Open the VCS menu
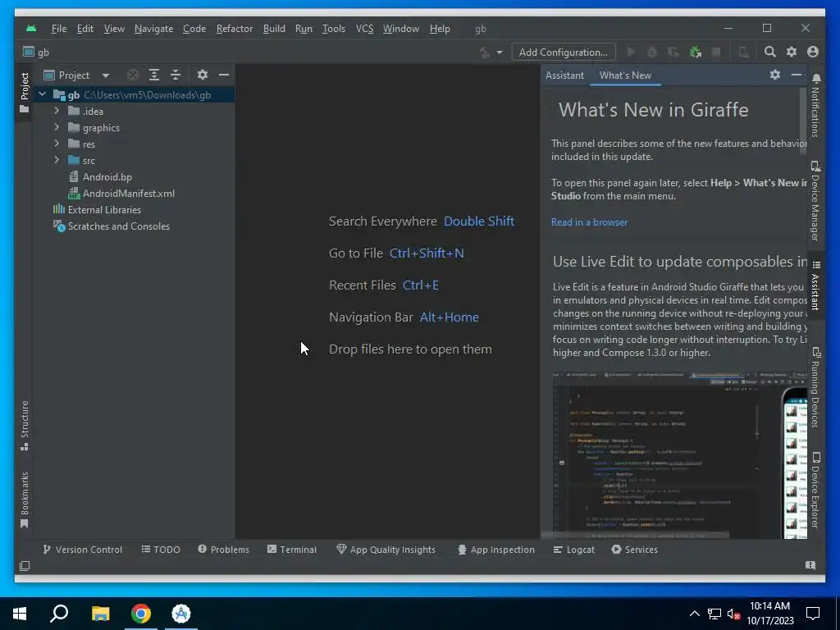Viewport: 840px width, 630px height. point(364,29)
